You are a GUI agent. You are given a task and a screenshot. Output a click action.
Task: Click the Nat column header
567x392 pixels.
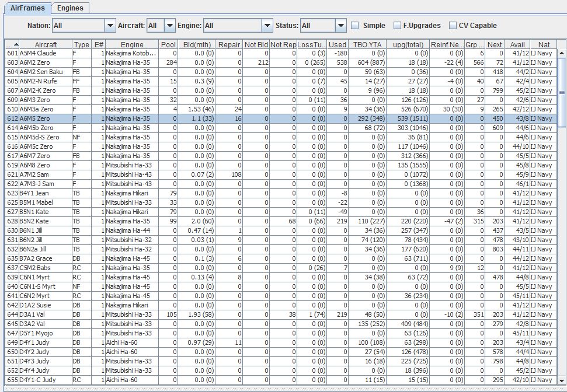[544, 44]
